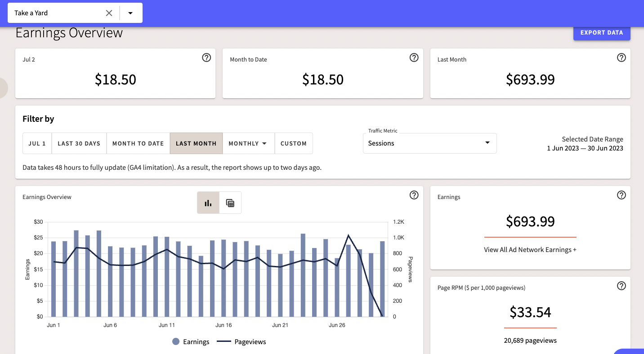Toggle the Pageviews legend item
This screenshot has height=354, width=644.
pyautogui.click(x=241, y=342)
